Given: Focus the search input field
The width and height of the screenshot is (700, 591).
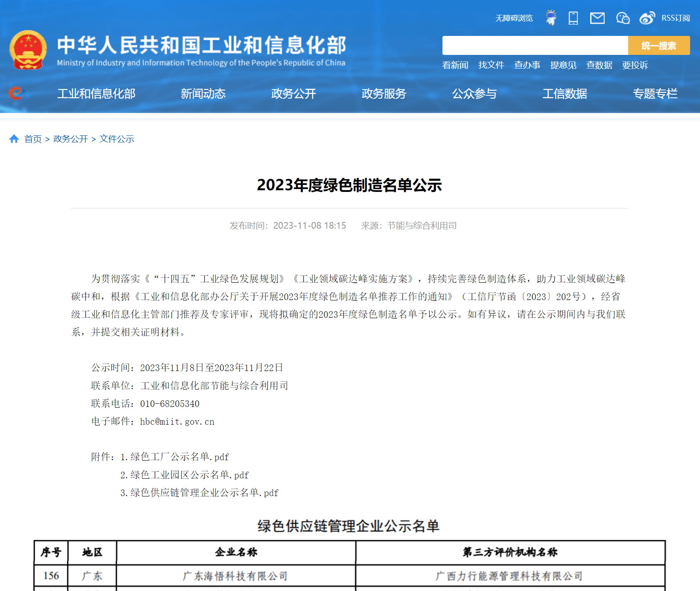Looking at the screenshot, I should pyautogui.click(x=535, y=45).
